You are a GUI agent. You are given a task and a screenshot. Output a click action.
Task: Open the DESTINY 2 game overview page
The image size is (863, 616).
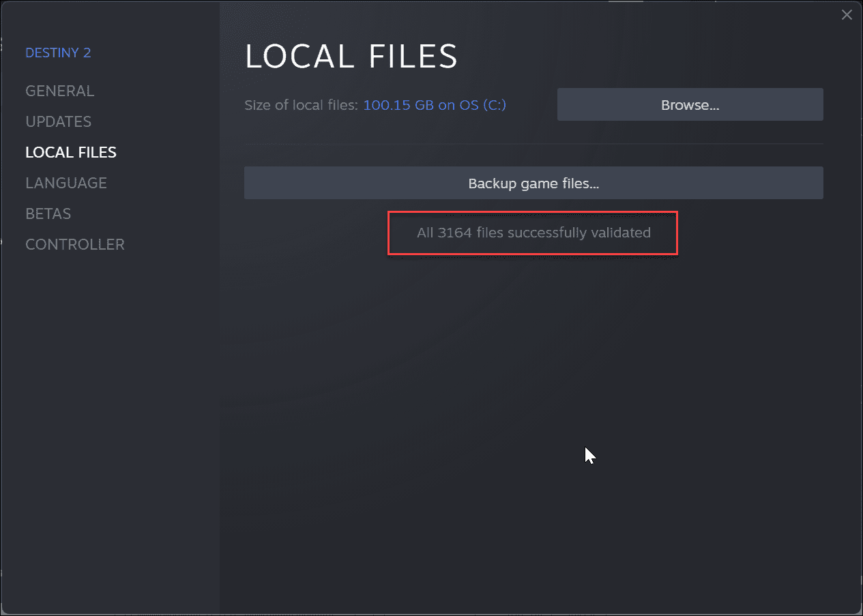(x=58, y=52)
